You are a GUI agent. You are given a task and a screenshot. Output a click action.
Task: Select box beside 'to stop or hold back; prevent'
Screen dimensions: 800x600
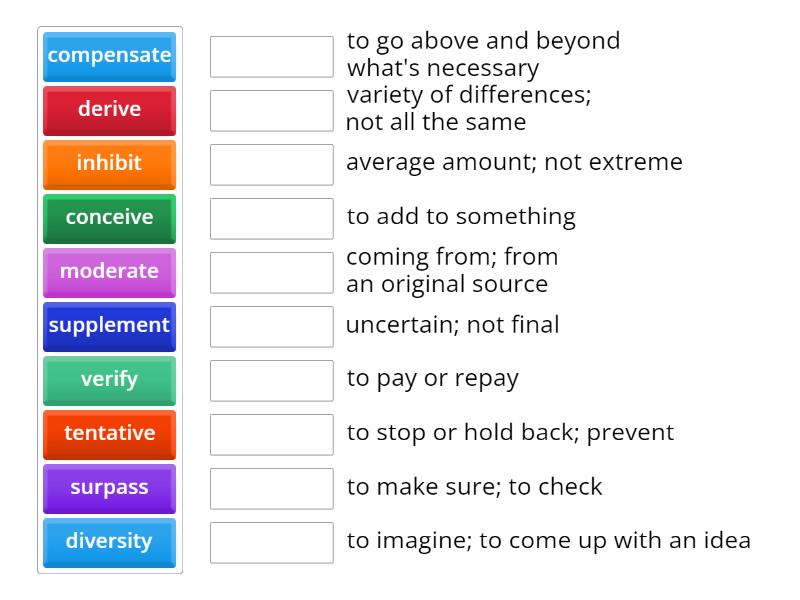[271, 434]
